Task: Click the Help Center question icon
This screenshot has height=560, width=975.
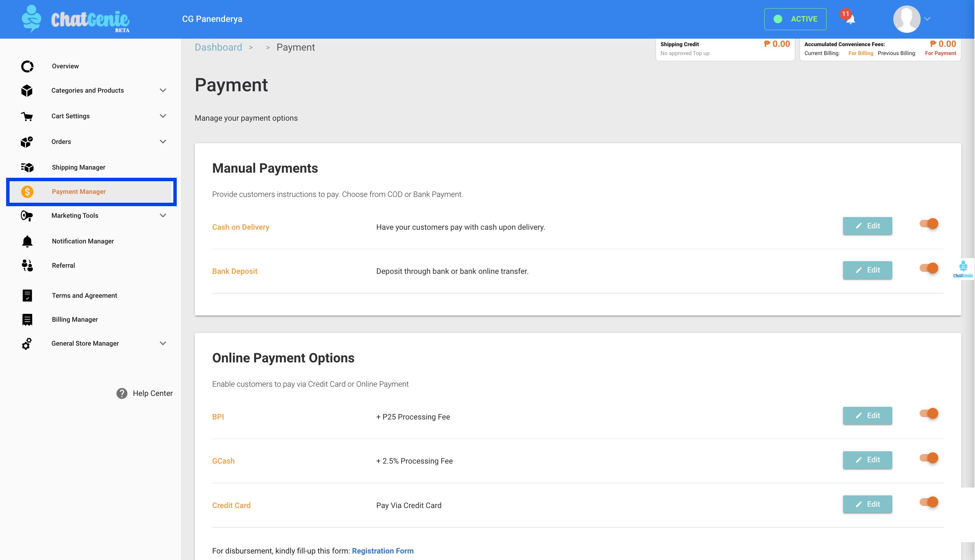Action: click(x=122, y=393)
